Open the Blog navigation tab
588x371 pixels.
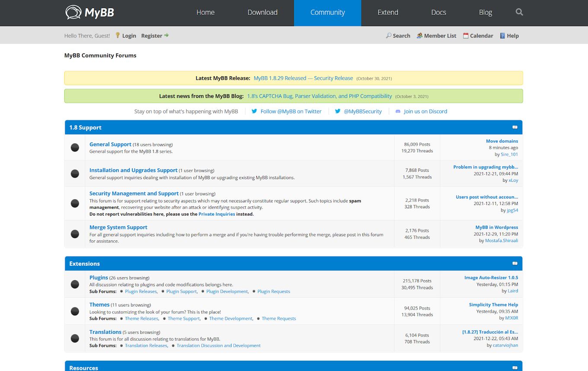pos(486,13)
